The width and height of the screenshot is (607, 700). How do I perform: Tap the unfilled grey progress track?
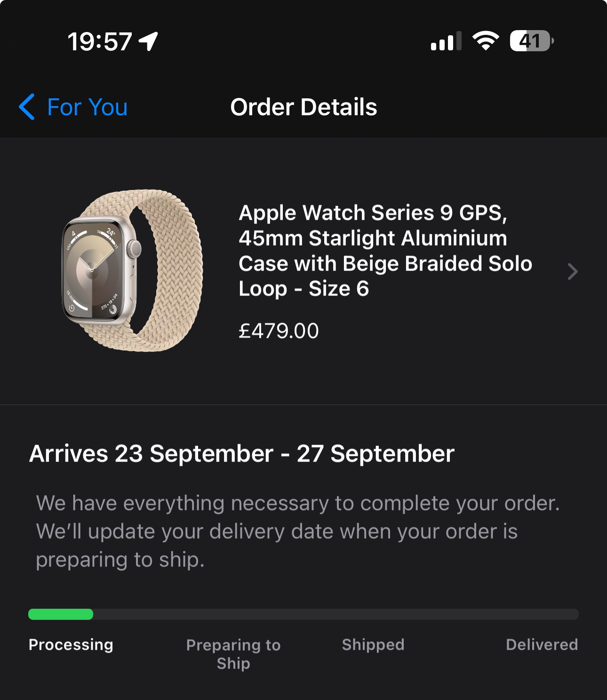[335, 614]
